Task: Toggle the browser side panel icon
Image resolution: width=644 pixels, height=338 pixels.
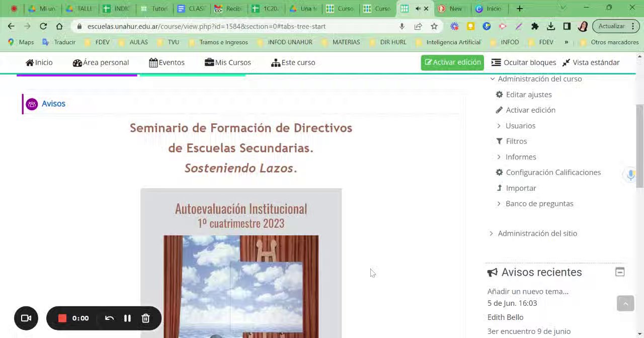Action: point(567,26)
